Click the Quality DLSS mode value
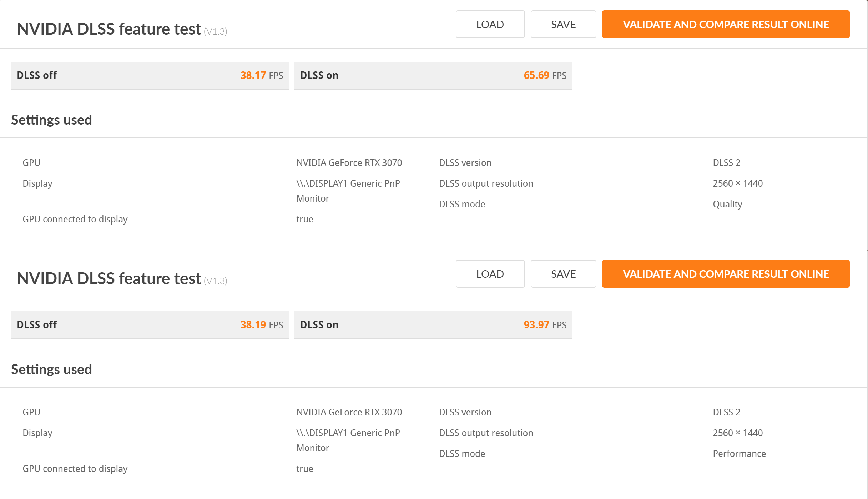The image size is (868, 499). (x=727, y=204)
